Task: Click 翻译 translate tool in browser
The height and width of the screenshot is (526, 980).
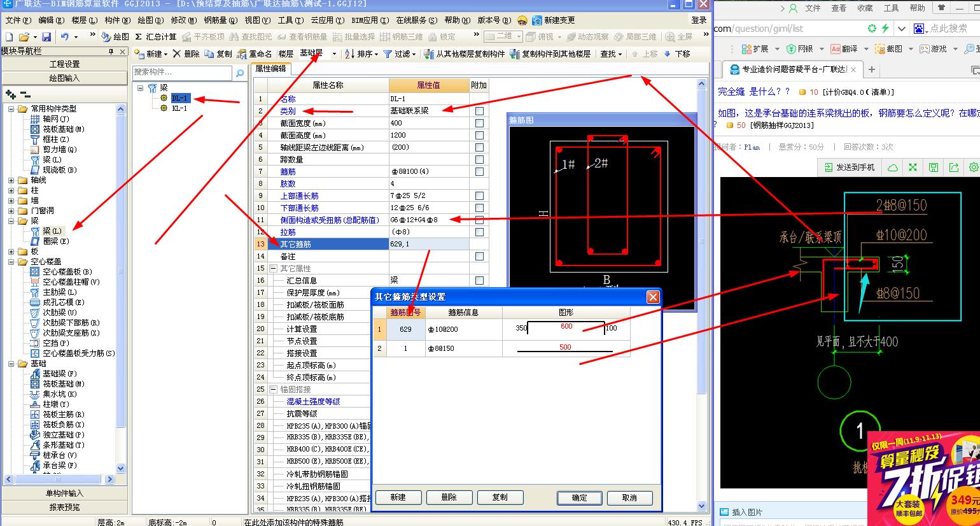Action: (844, 49)
